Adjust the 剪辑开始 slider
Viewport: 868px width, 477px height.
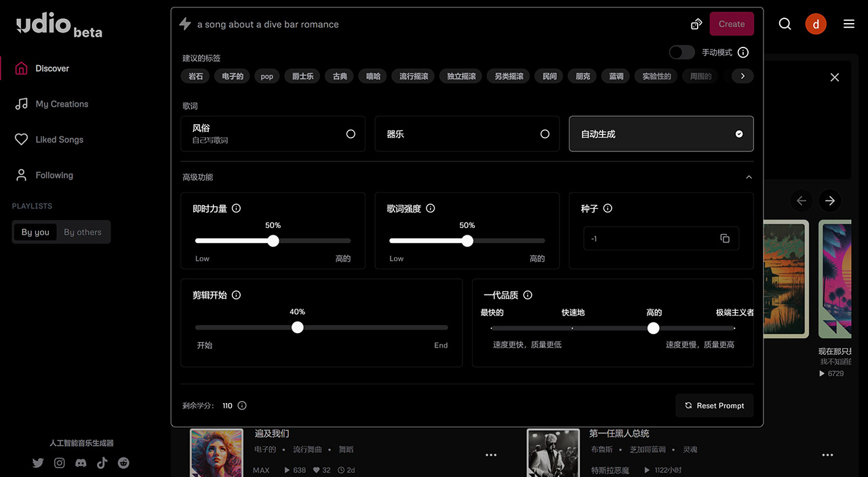coord(297,327)
